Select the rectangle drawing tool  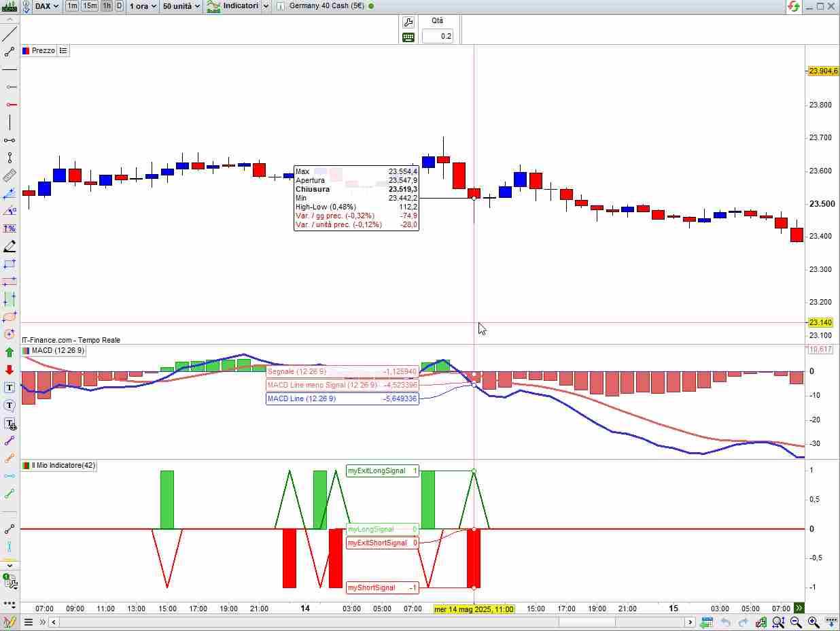tap(10, 264)
